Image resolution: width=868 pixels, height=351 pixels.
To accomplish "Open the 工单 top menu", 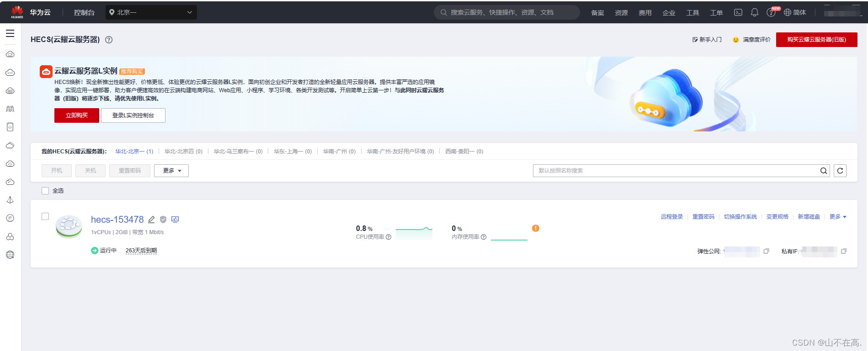I will 716,13.
